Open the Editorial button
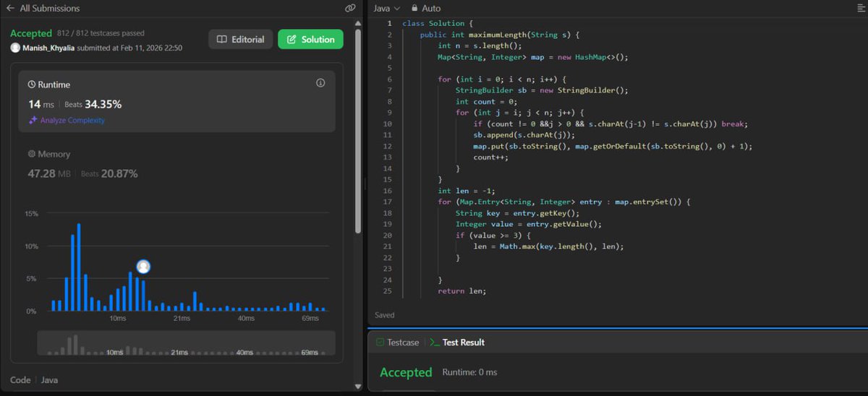Viewport: 868px width, 396px height. 241,39
